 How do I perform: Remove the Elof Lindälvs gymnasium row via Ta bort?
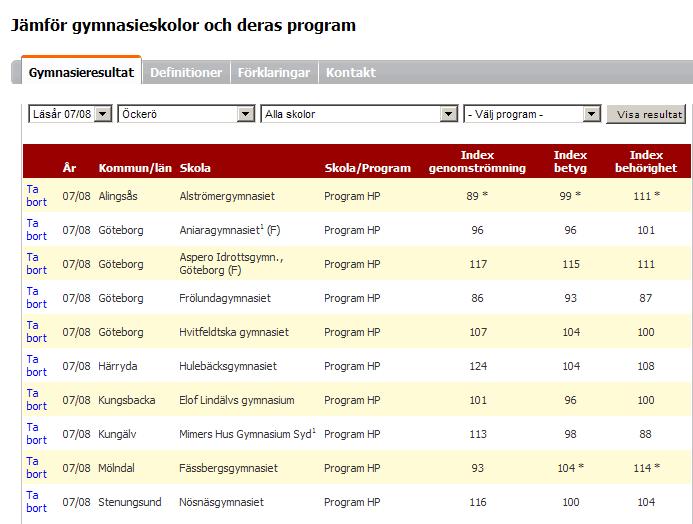[x=36, y=400]
